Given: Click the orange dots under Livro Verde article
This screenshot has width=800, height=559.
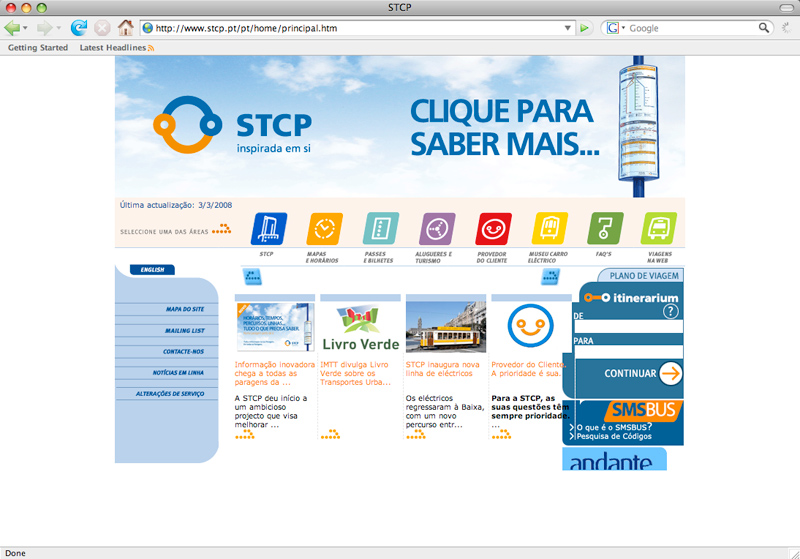Looking at the screenshot, I should point(330,434).
